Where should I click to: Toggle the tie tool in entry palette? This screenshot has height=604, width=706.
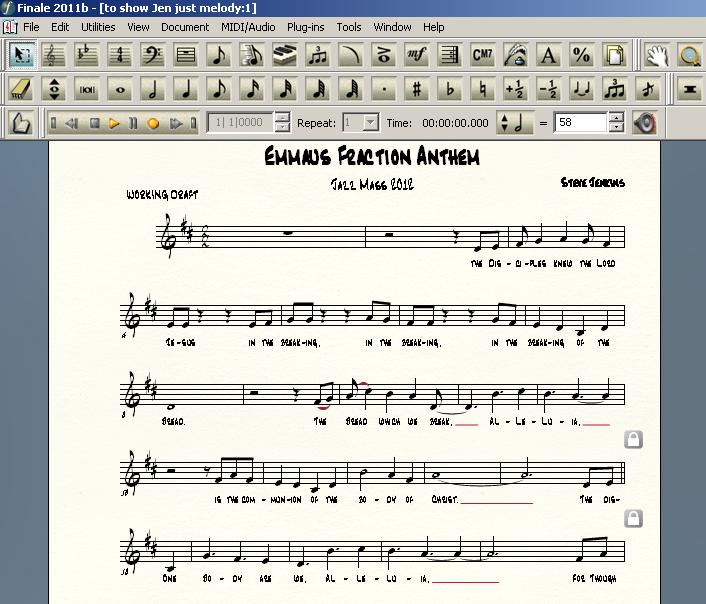581,89
